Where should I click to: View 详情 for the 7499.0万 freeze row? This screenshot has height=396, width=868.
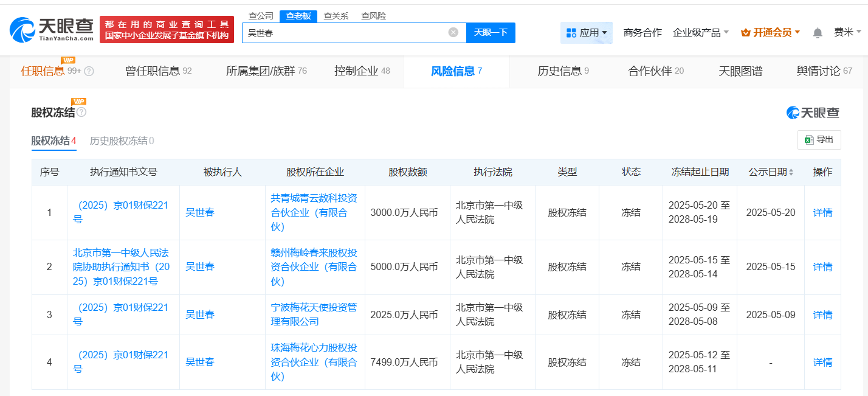pos(822,362)
